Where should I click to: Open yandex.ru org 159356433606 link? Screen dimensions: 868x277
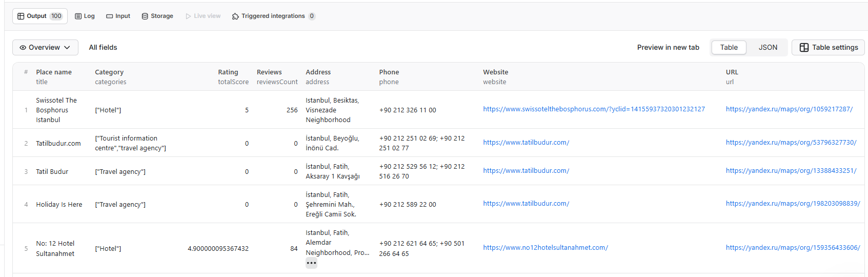pos(793,248)
